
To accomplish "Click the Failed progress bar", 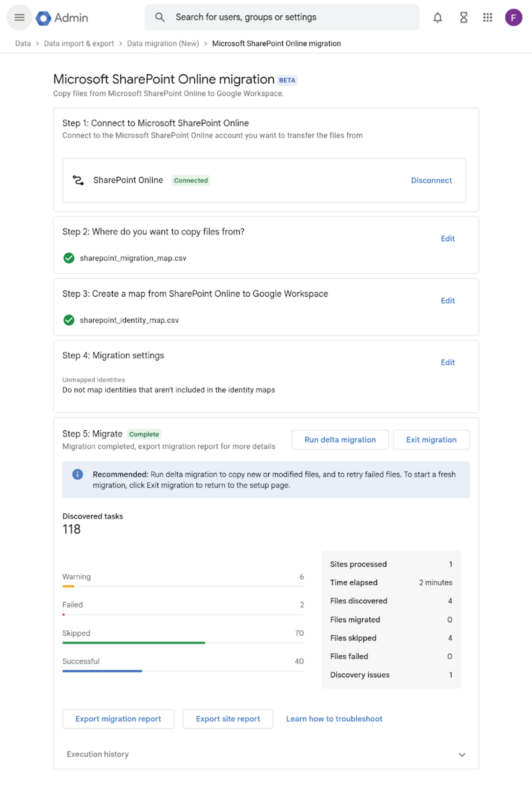I will [x=183, y=615].
